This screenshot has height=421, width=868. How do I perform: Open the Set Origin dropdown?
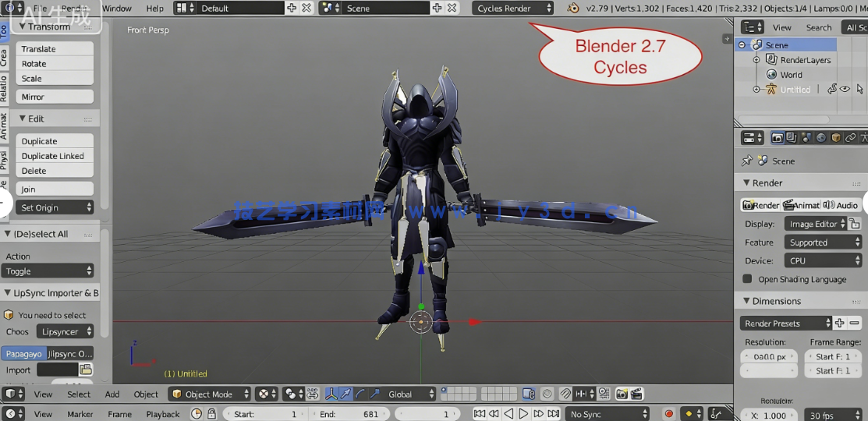pyautogui.click(x=55, y=207)
